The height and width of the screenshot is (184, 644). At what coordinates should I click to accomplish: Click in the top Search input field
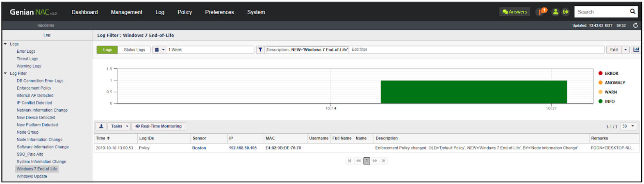(x=601, y=12)
